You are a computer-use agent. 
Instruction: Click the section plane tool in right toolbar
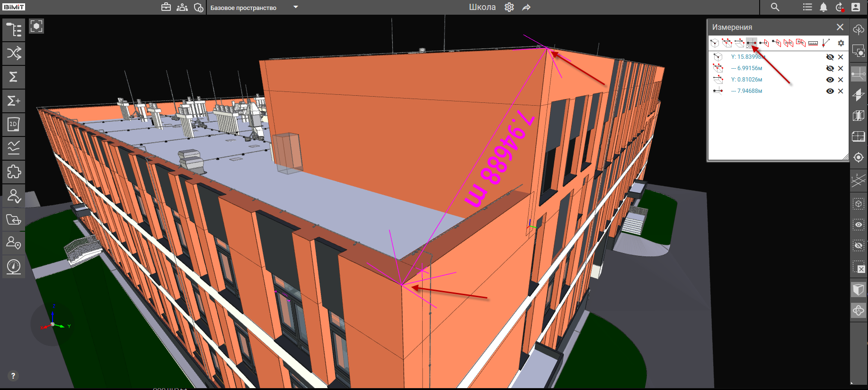pos(858,95)
